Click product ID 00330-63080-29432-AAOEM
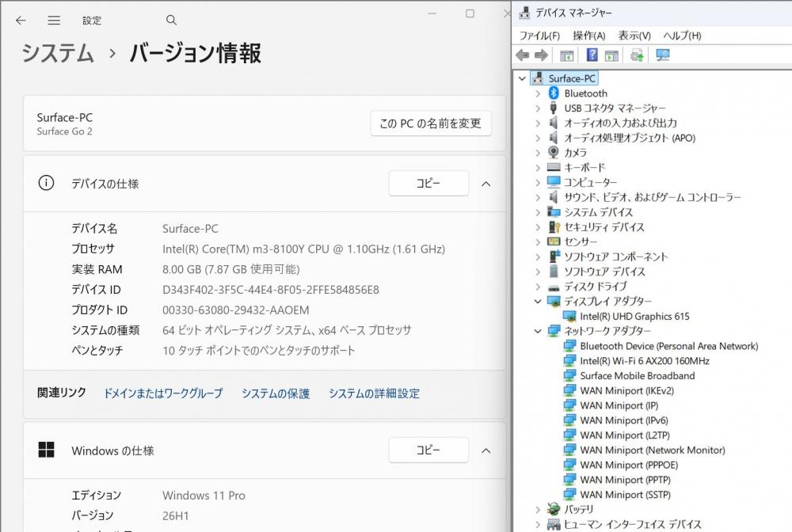The image size is (792, 532). (x=236, y=310)
